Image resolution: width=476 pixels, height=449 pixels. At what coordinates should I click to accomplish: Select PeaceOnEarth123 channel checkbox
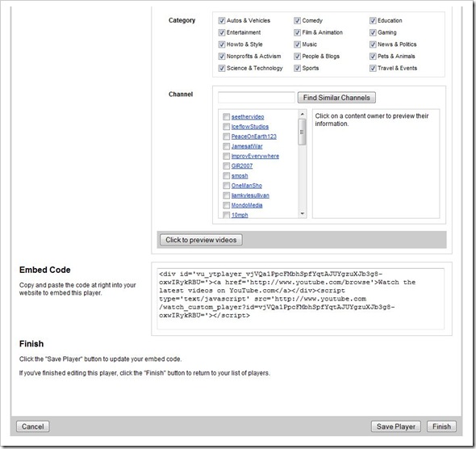[x=226, y=136]
